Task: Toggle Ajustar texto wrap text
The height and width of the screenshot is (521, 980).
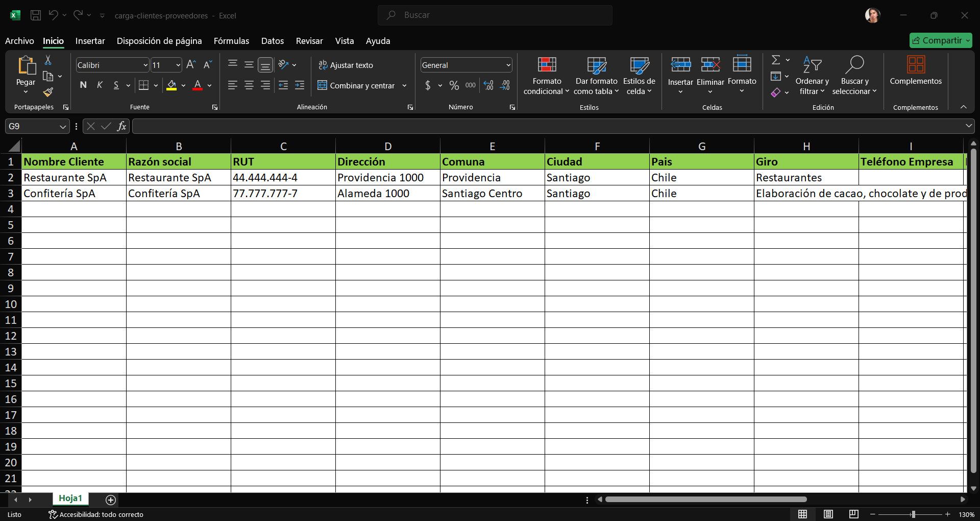Action: point(346,65)
